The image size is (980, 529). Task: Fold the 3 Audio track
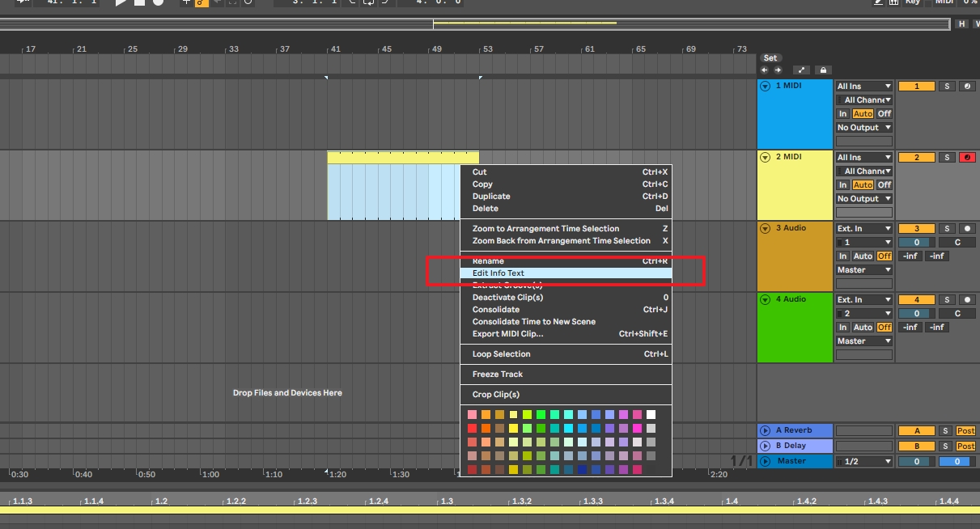766,228
